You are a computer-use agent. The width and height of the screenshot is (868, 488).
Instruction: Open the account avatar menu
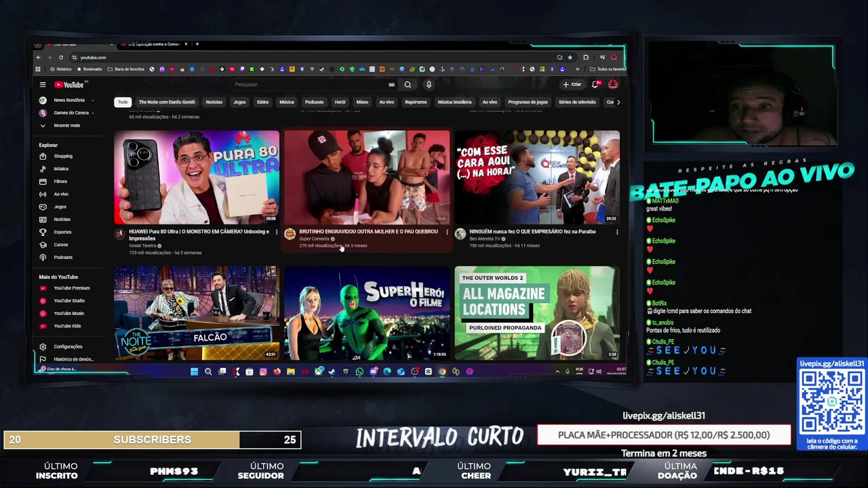[613, 85]
